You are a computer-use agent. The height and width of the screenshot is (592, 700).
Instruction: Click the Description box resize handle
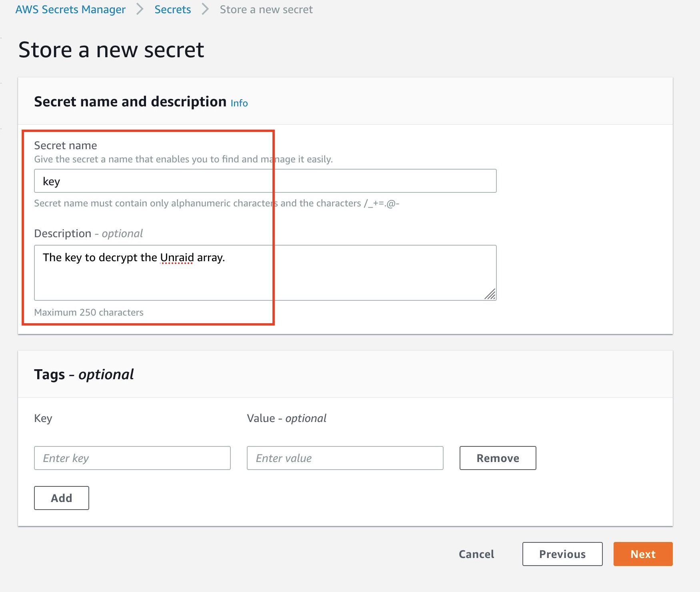[490, 295]
